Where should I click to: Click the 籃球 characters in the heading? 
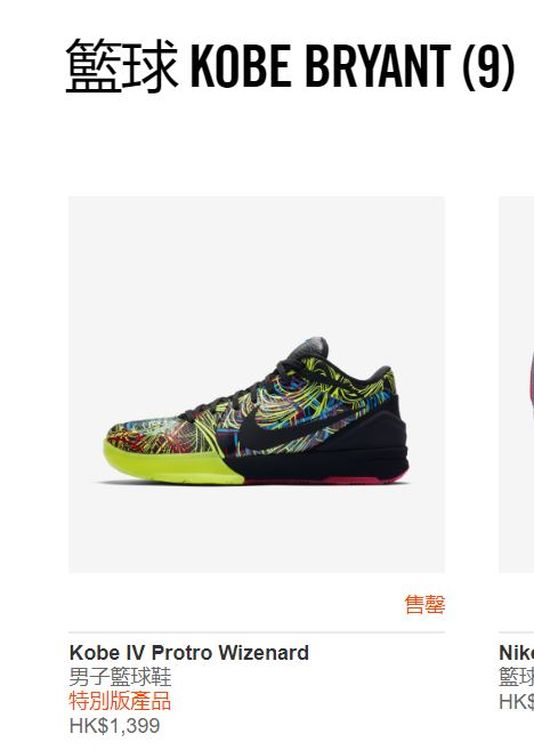(x=122, y=65)
